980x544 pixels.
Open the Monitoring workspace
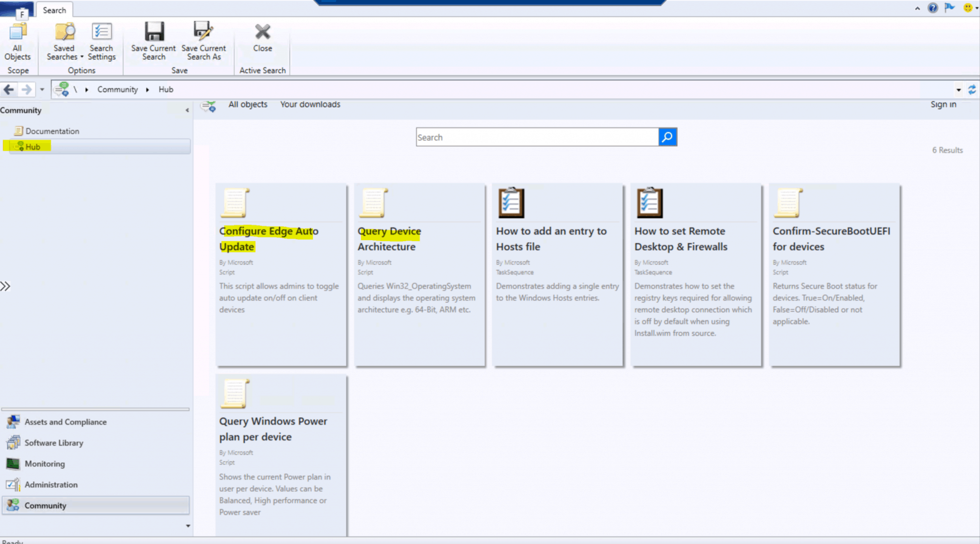click(x=96, y=464)
